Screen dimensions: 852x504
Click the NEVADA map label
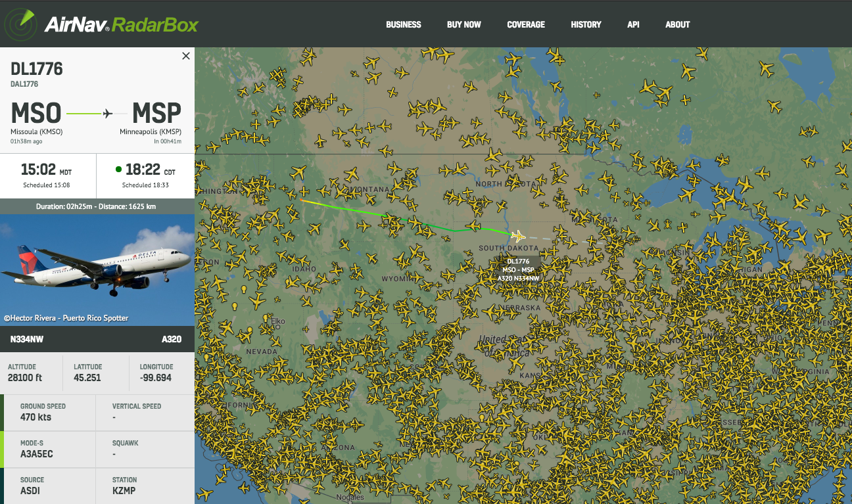[x=262, y=352]
